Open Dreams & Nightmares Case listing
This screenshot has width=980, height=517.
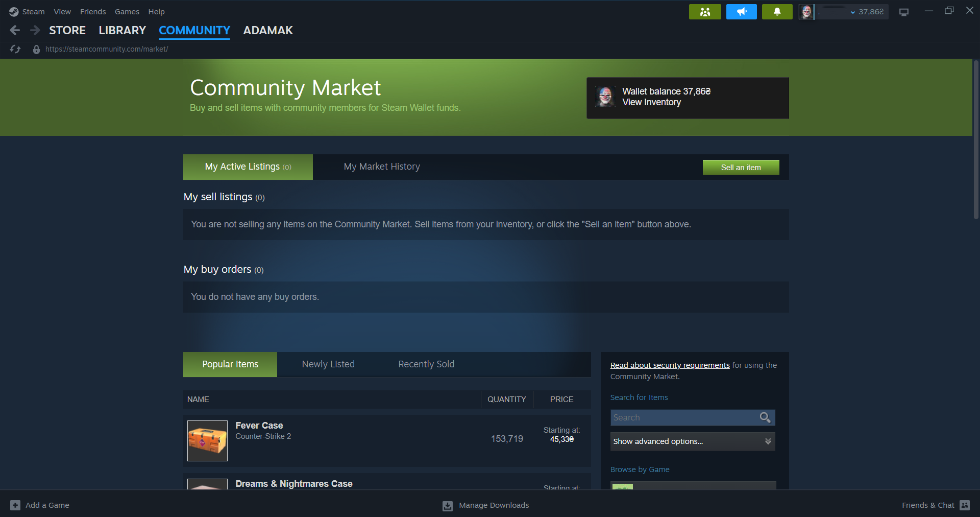pos(294,484)
